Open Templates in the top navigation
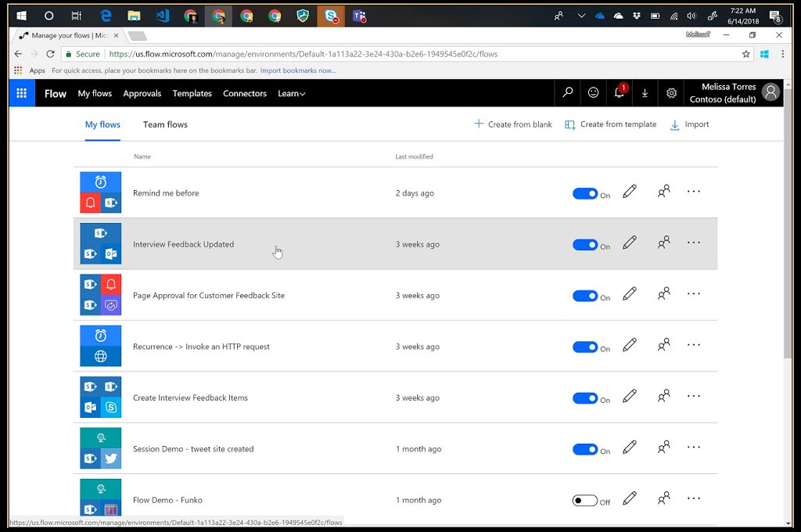Viewport: 801px width, 532px height. [192, 94]
